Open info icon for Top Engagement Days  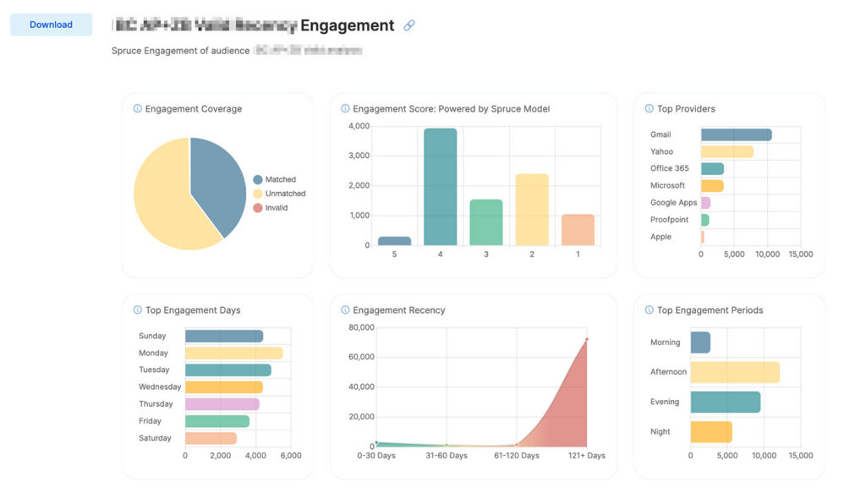click(x=138, y=310)
